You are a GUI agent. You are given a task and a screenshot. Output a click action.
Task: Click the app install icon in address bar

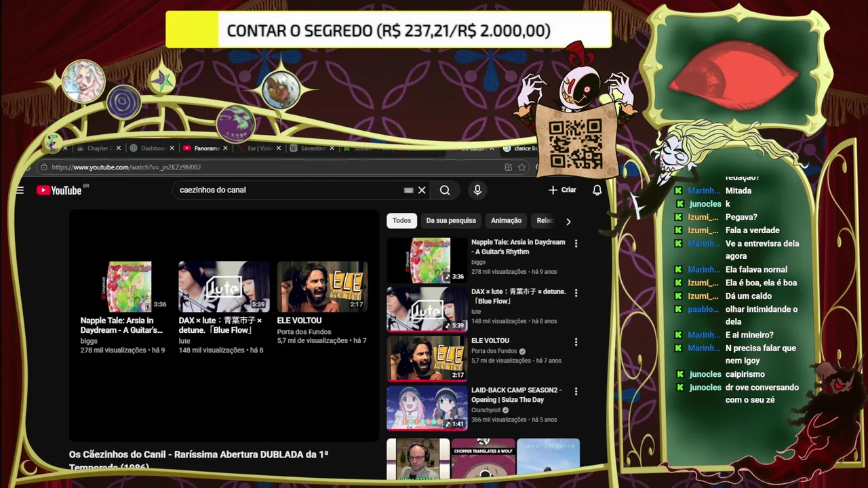[508, 167]
